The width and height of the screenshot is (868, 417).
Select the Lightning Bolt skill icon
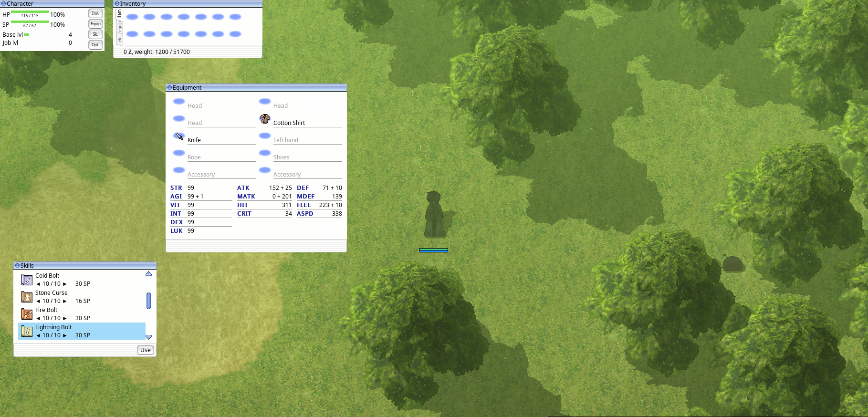tap(27, 331)
